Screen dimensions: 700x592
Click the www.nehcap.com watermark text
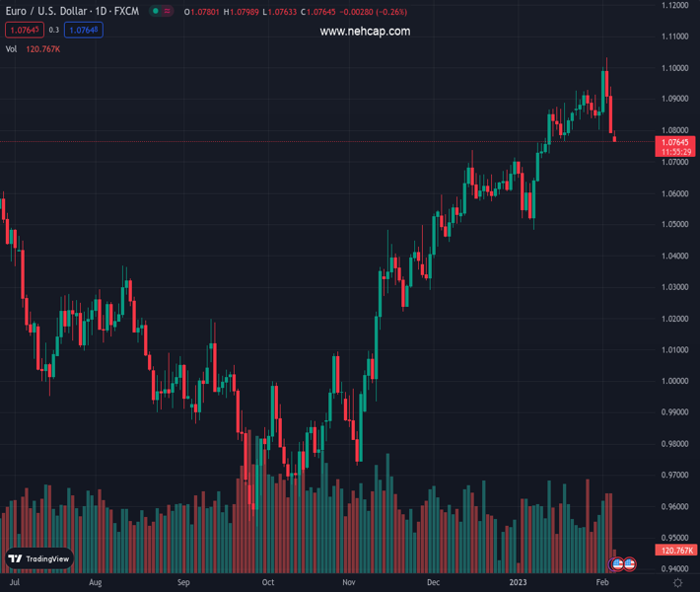365,32
